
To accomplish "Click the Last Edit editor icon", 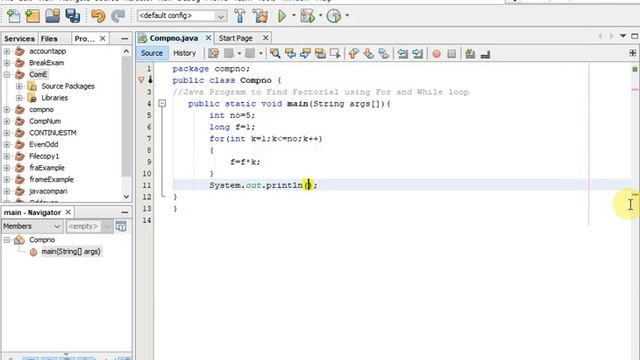I will tap(213, 53).
